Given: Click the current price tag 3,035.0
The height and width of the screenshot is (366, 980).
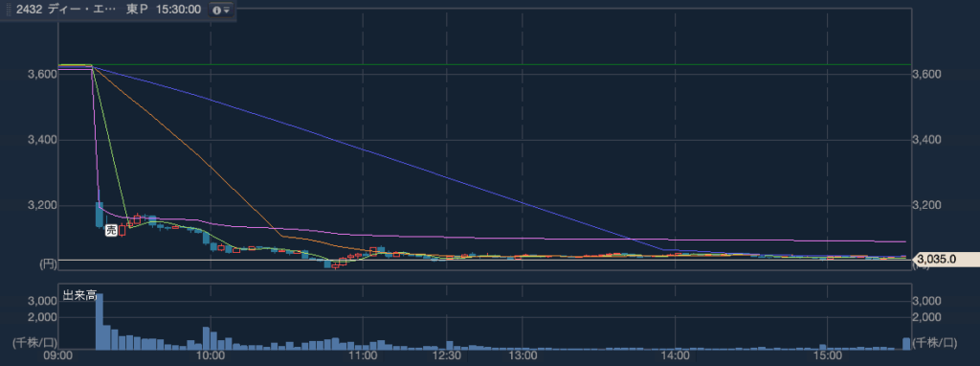Looking at the screenshot, I should coord(947,259).
